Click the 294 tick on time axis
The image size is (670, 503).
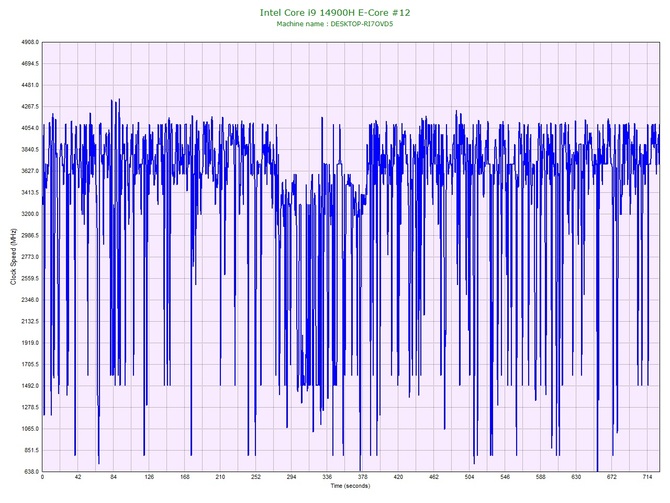(291, 477)
